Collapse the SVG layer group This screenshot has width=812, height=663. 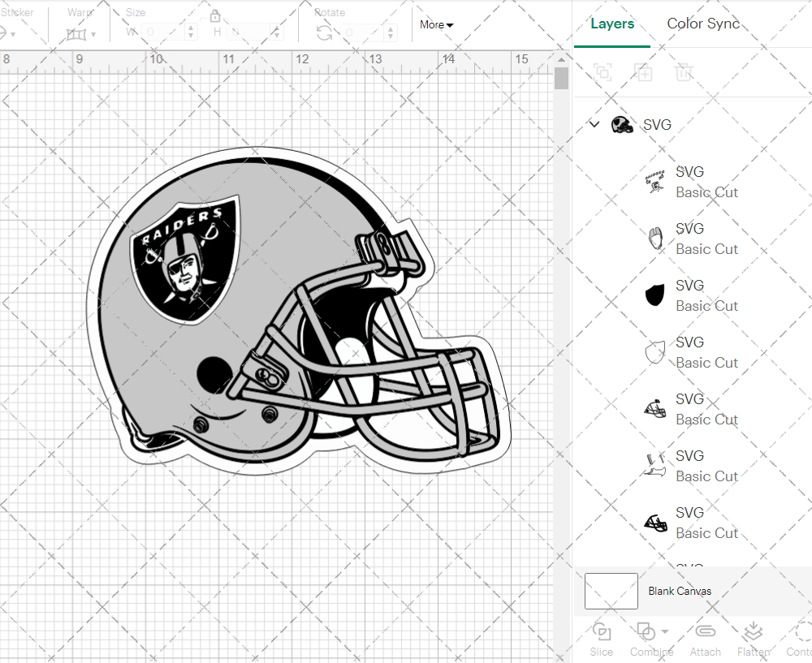594,124
